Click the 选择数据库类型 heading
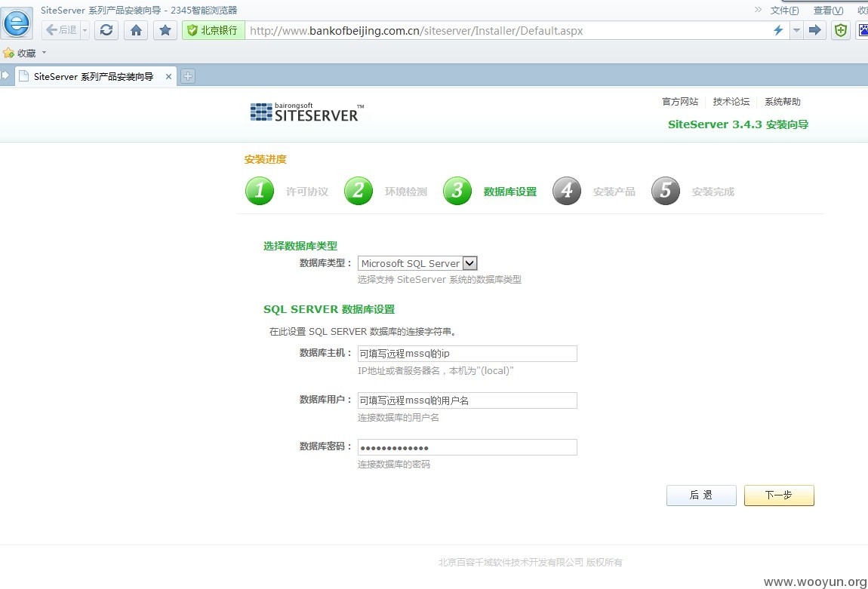This screenshot has width=868, height=589. pos(300,246)
